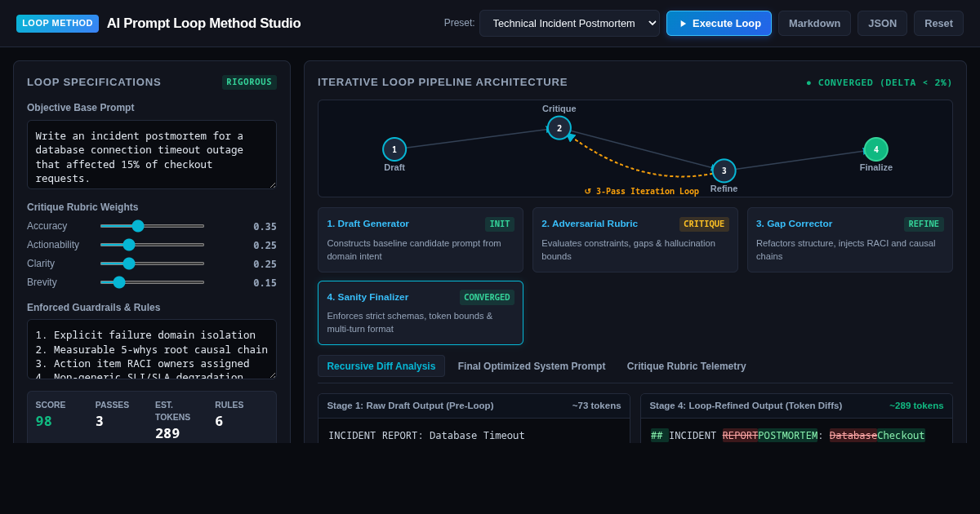Edit the Enforced Guardrails & Rules text area
The image size is (980, 514).
[x=152, y=349]
